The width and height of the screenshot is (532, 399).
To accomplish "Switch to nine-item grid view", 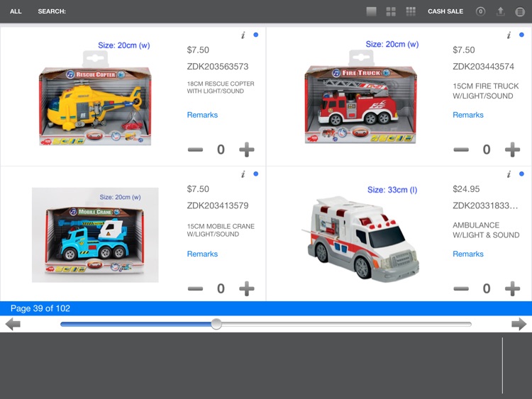I will click(x=411, y=11).
